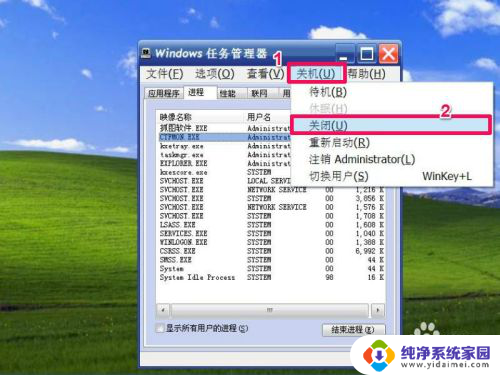Screen dimensions: 500x375
Task: Enable 显示所有用户的进程 checkbox
Action: point(160,328)
